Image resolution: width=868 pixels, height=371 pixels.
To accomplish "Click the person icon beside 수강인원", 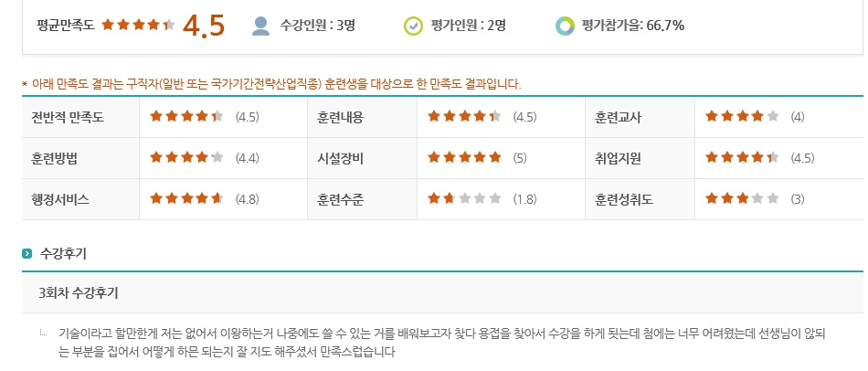I will pos(260,26).
